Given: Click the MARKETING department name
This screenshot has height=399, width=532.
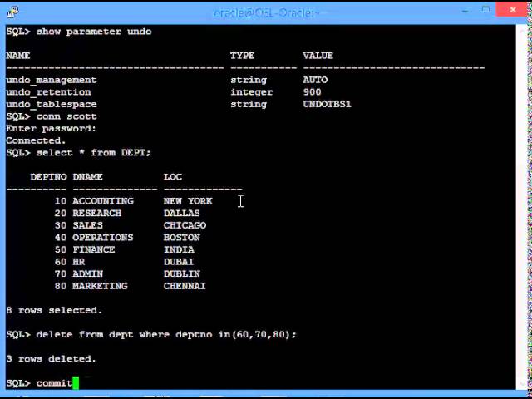Looking at the screenshot, I should (x=100, y=286).
